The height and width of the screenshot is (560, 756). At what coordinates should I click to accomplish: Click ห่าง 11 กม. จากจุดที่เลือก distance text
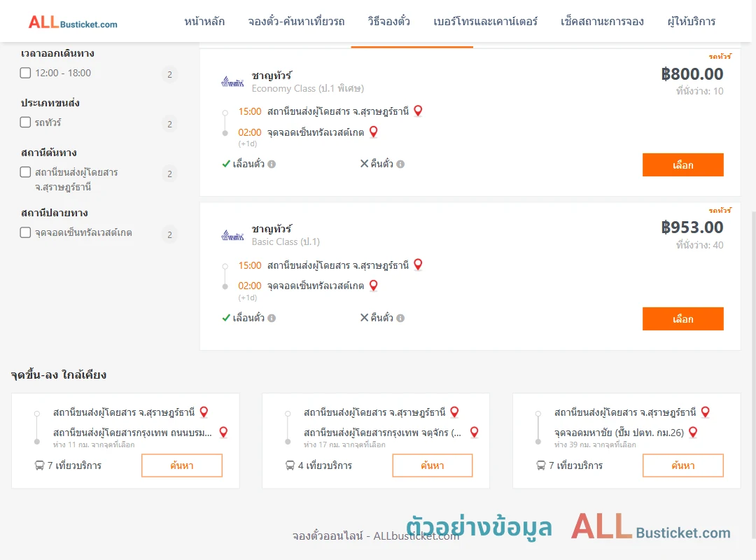tap(94, 444)
